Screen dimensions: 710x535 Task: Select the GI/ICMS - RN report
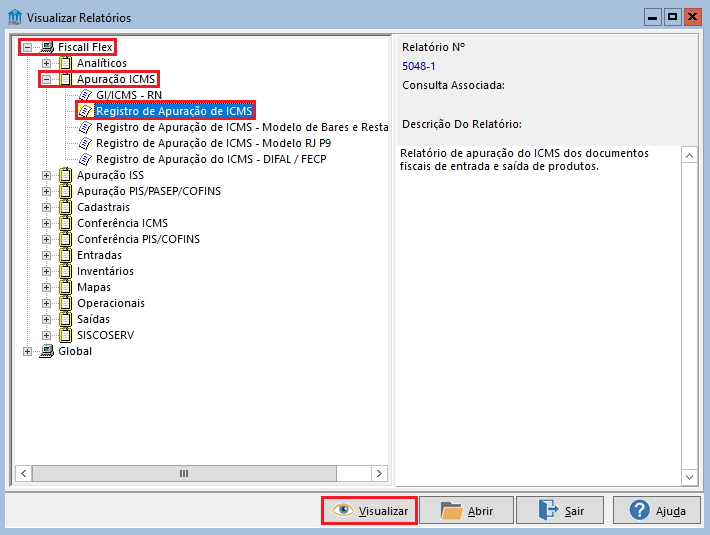(129, 95)
